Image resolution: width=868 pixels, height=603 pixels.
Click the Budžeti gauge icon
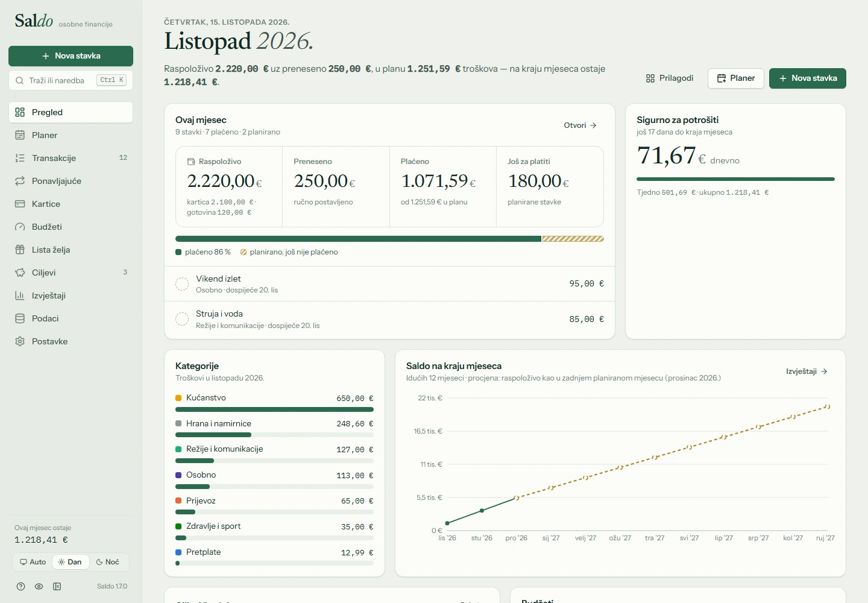click(20, 227)
